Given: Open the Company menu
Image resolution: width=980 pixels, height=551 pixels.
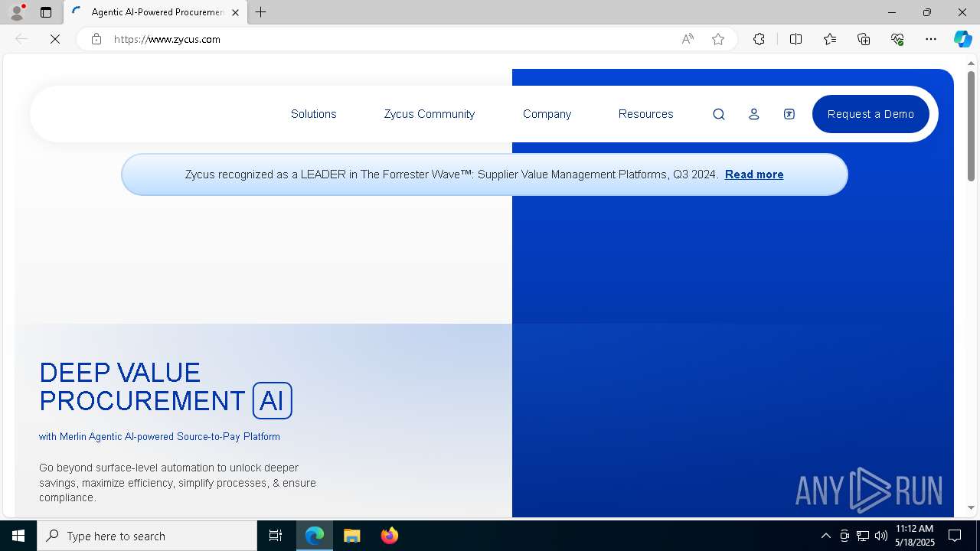Looking at the screenshot, I should 547,114.
